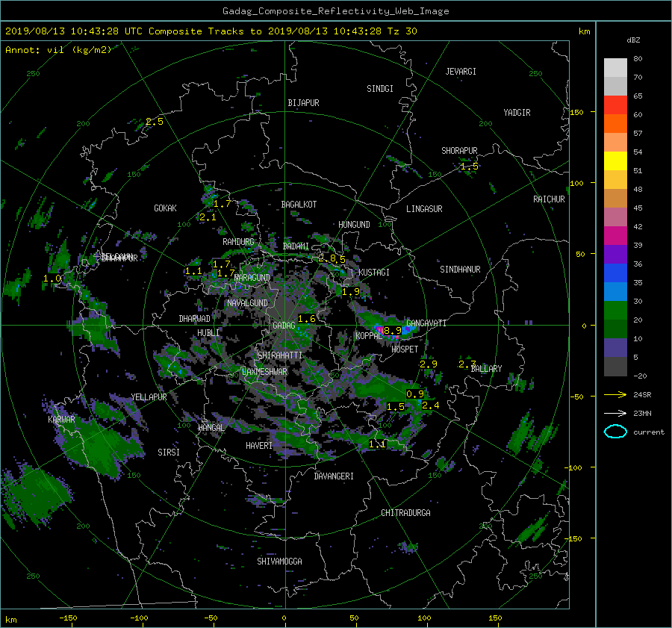Click the HANGAL city label
The width and height of the screenshot is (672, 628).
pyautogui.click(x=211, y=428)
